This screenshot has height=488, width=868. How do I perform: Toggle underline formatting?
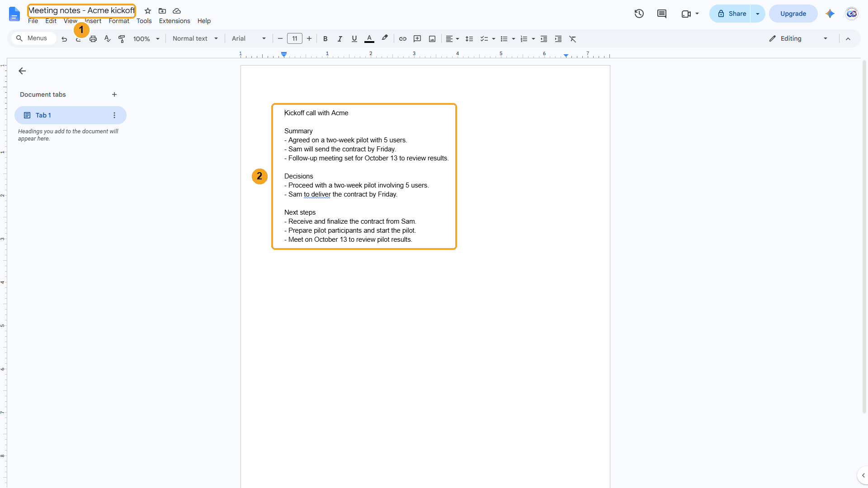(x=354, y=39)
